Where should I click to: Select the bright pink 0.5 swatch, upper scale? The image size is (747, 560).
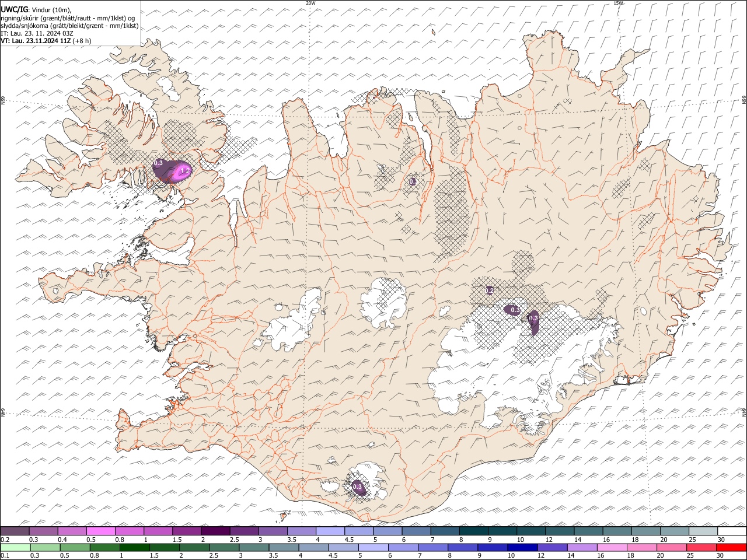pyautogui.click(x=101, y=531)
